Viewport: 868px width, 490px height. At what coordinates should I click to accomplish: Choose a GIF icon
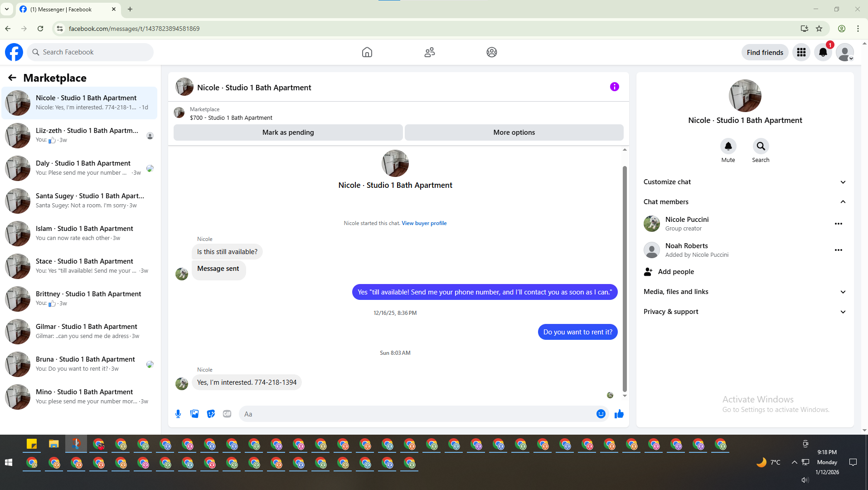[x=227, y=414]
